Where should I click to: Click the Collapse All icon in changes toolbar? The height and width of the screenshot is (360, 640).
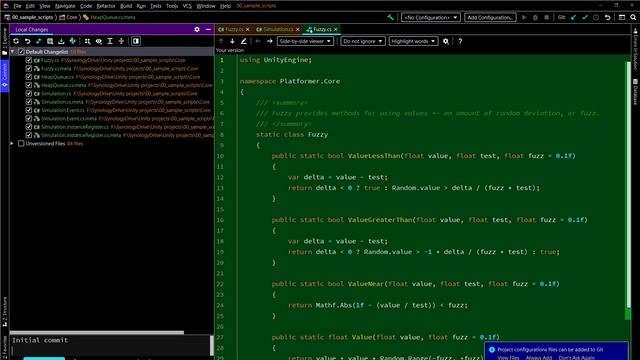coord(121,41)
